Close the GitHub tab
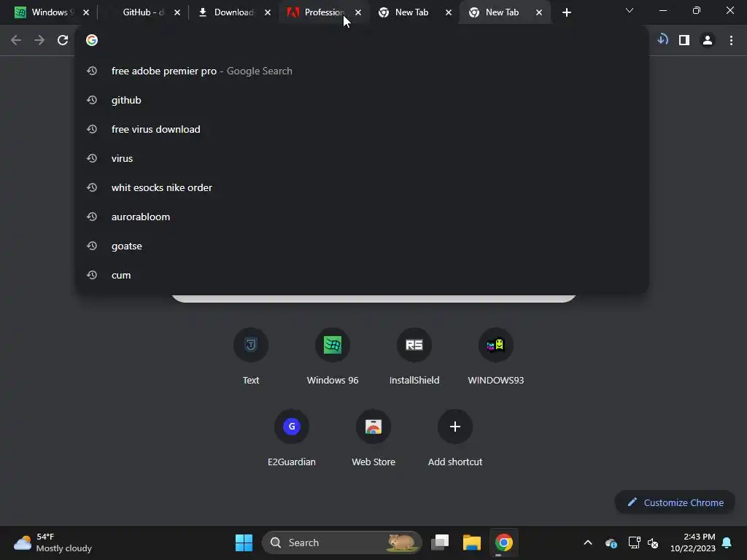Image resolution: width=747 pixels, height=560 pixels. point(177,13)
